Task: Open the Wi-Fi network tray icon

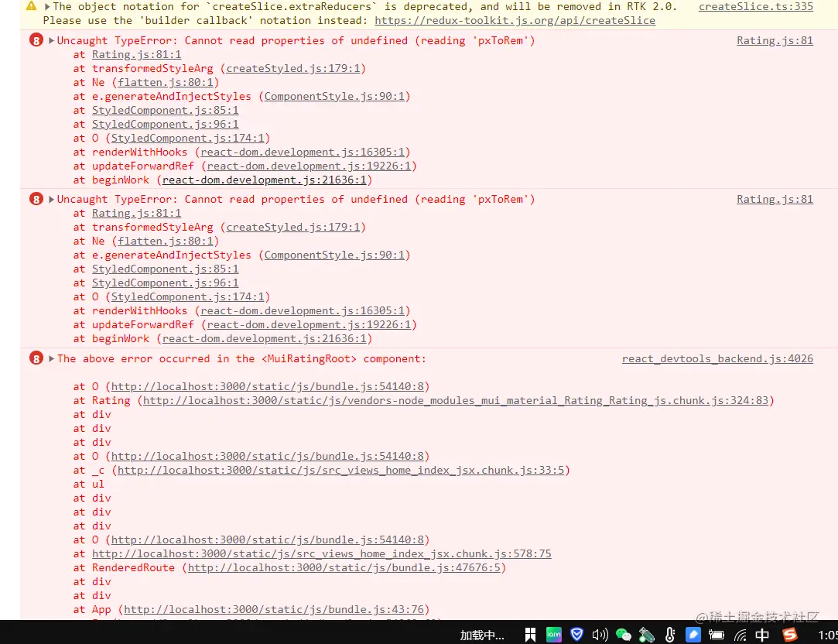Action: (x=740, y=635)
